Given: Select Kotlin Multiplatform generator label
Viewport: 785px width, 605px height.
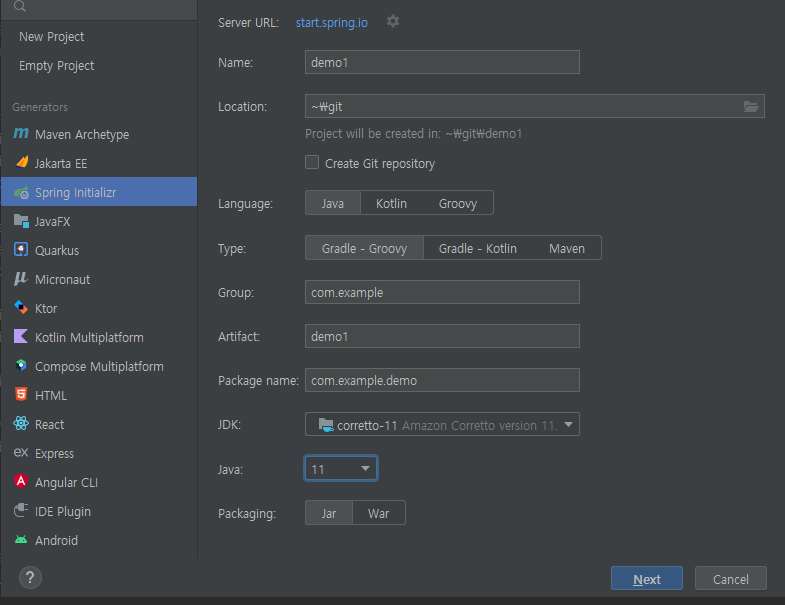Looking at the screenshot, I should [89, 338].
